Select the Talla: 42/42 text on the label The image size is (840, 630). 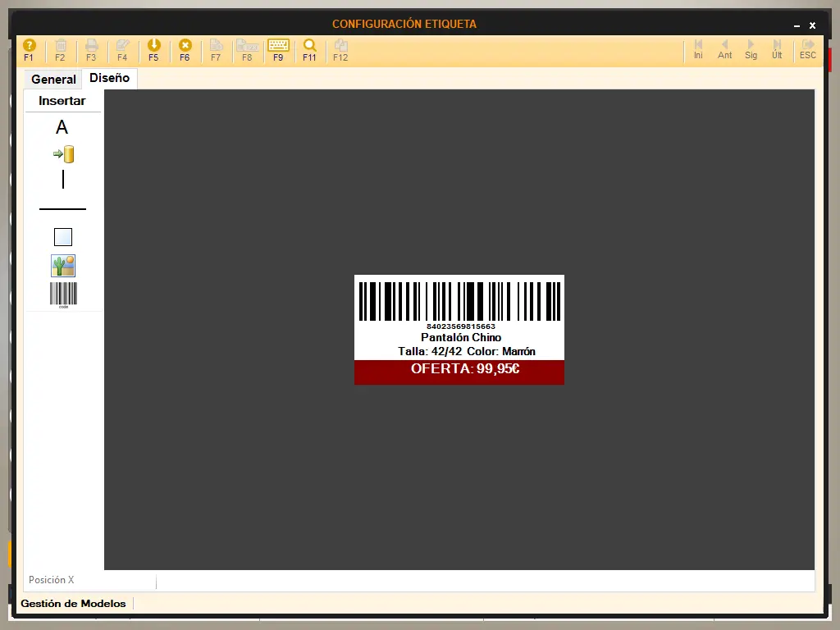(x=430, y=351)
